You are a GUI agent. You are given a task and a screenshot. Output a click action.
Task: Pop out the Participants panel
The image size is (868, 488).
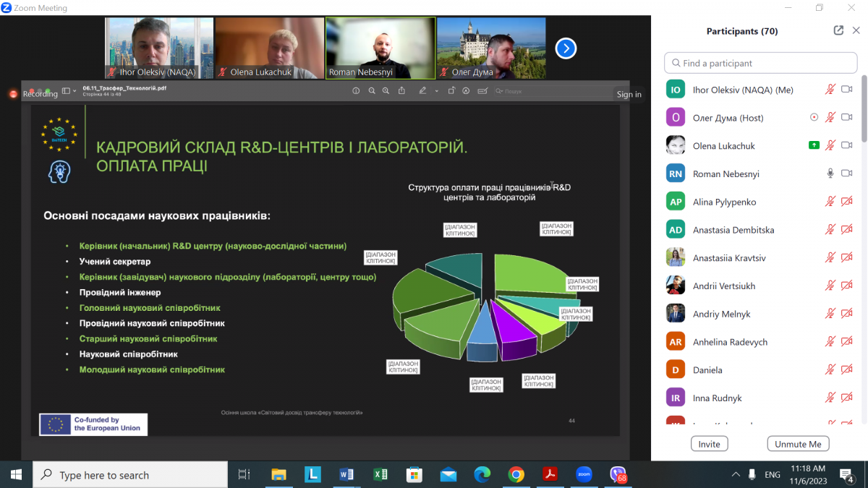click(838, 30)
